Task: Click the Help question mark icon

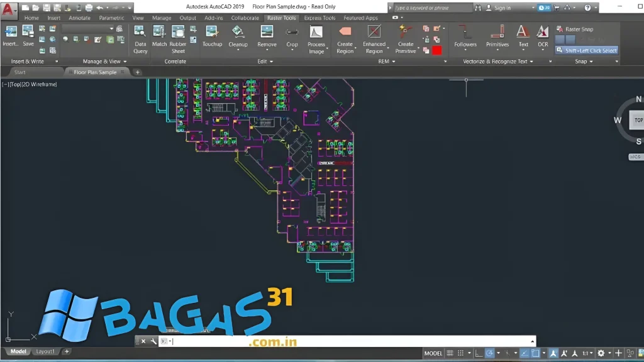Action: tap(588, 8)
